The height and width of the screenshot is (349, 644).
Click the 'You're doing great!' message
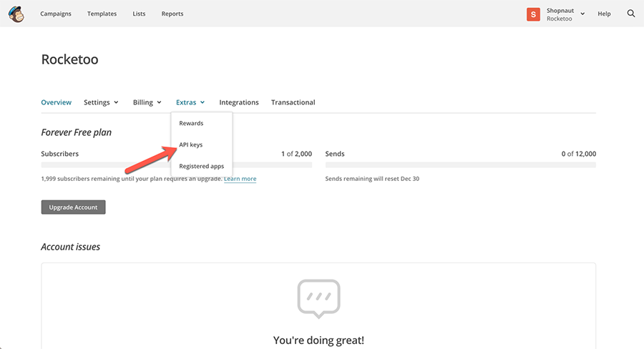pyautogui.click(x=318, y=340)
